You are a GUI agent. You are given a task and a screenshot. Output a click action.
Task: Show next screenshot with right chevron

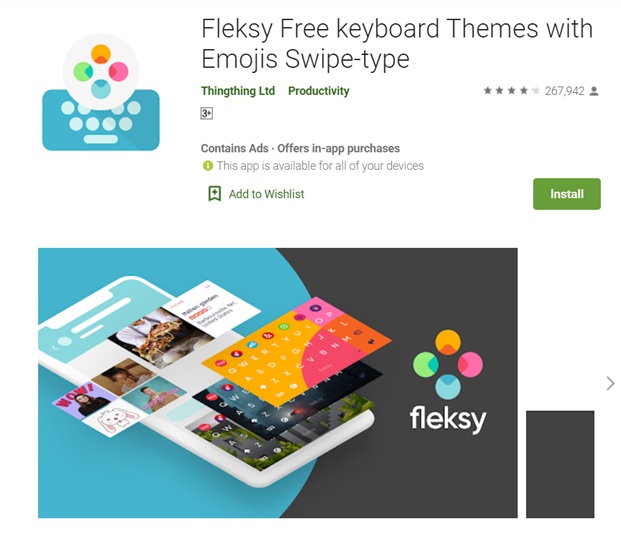click(x=610, y=383)
